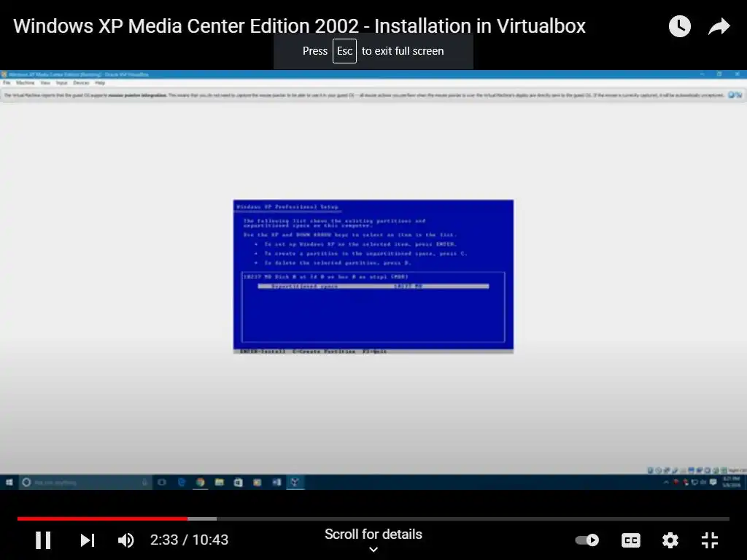Click the 2:33 / 10:43 time display
Screen dimensions: 747x560
[x=189, y=540]
